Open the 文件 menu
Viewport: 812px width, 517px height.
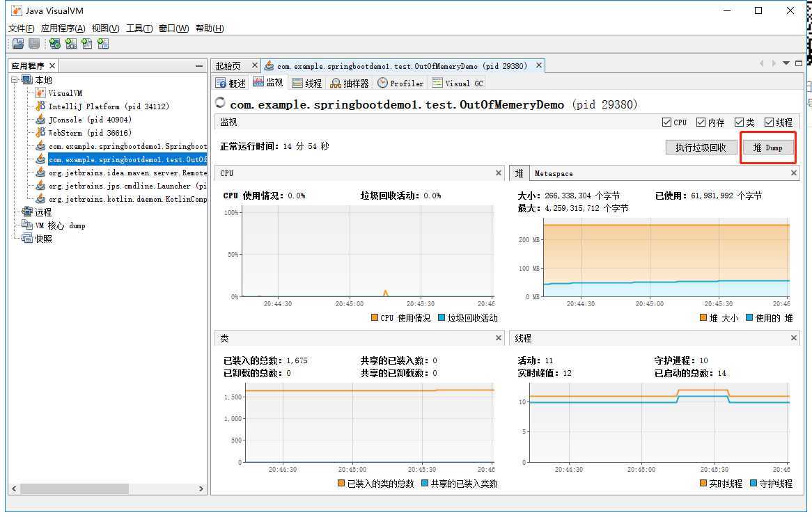(21, 28)
